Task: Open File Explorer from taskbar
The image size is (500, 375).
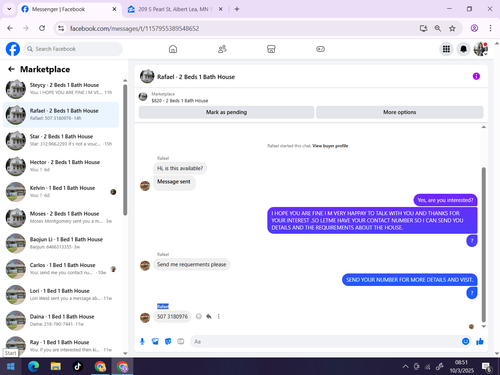Action: pos(56,367)
